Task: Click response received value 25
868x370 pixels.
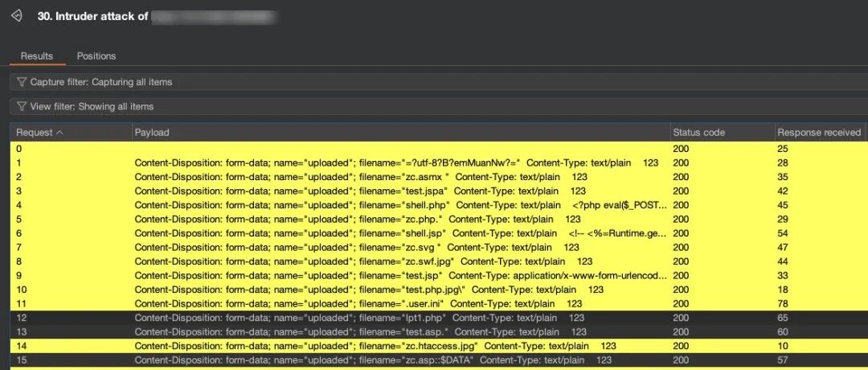Action: (x=783, y=149)
